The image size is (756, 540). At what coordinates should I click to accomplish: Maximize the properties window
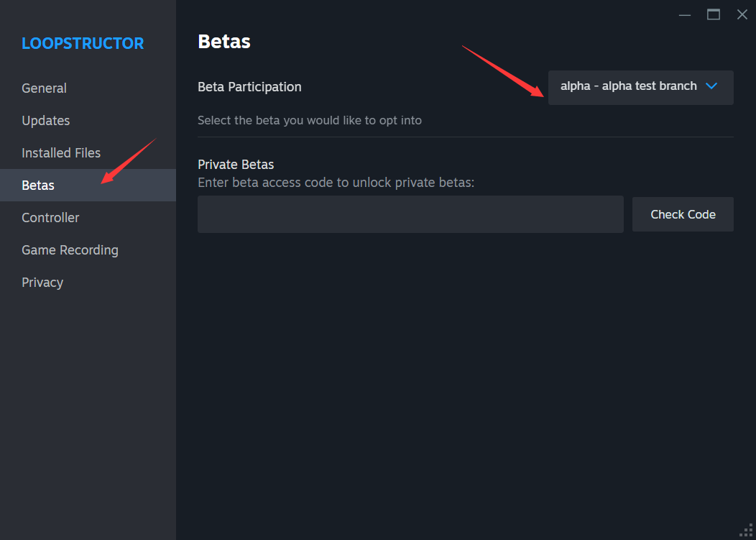714,14
